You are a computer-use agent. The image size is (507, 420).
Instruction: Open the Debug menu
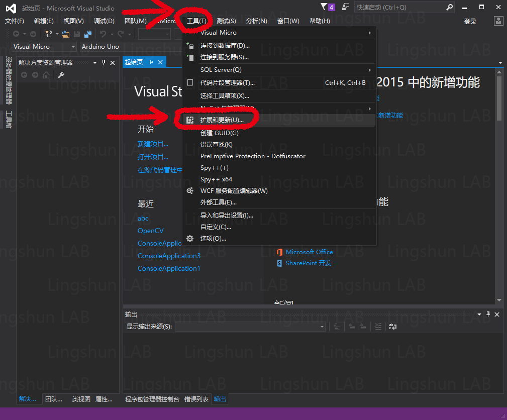(x=104, y=21)
